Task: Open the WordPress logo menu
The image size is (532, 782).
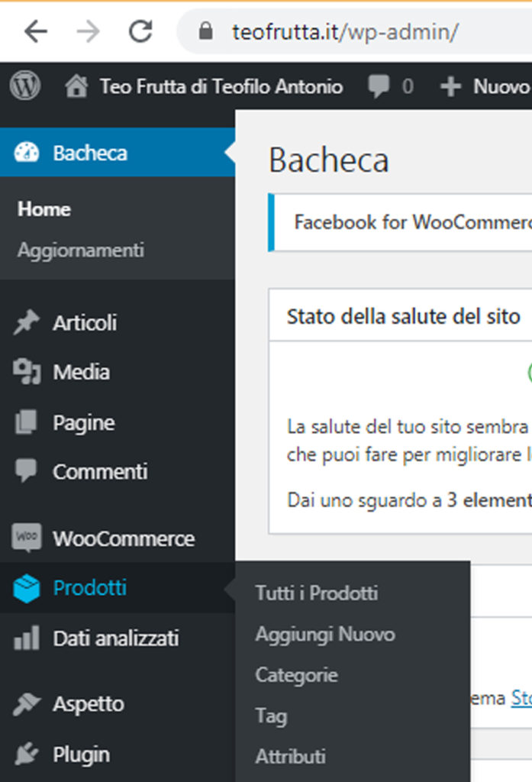Action: (x=25, y=86)
